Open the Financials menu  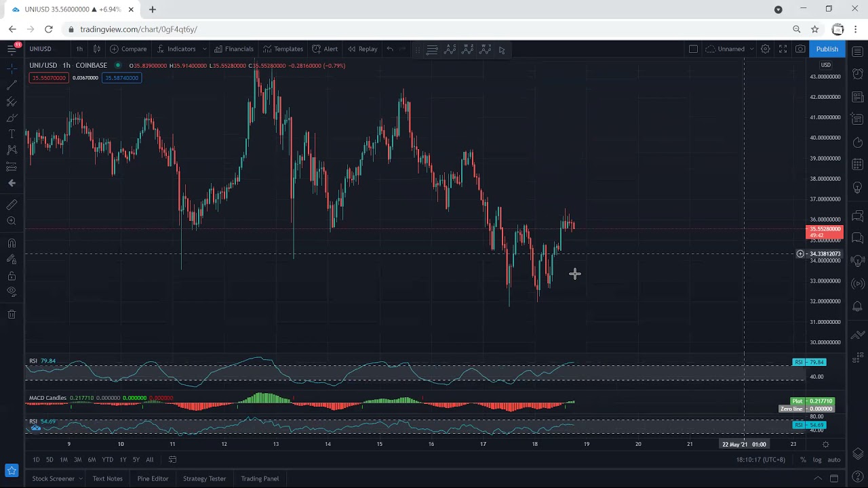tap(233, 49)
